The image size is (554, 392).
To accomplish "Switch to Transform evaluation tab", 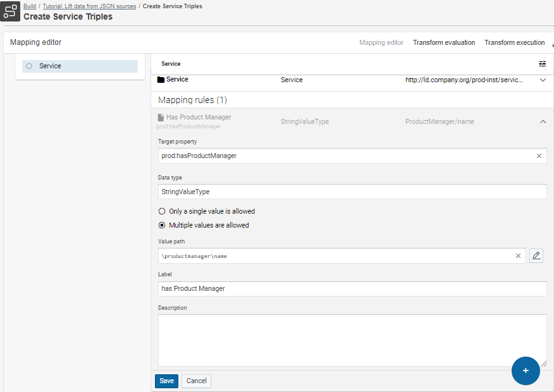I will click(x=444, y=43).
